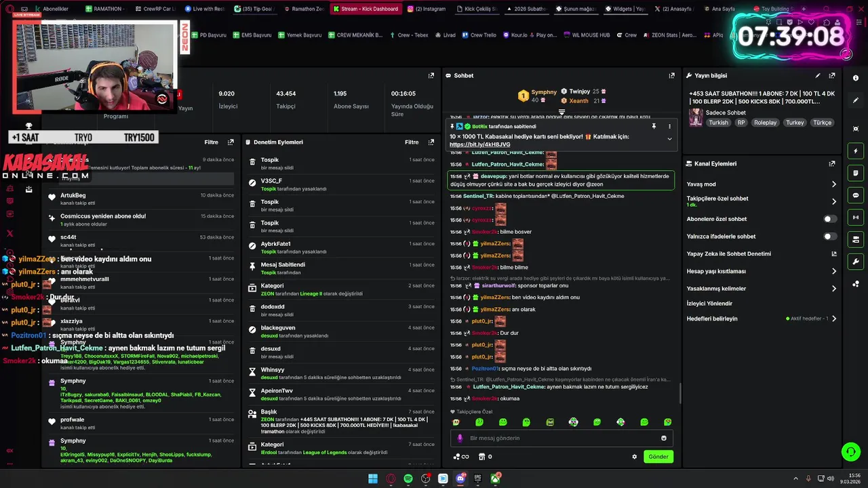868x488 pixels.
Task: Unpin the BotRix pinned message
Action: click(654, 126)
